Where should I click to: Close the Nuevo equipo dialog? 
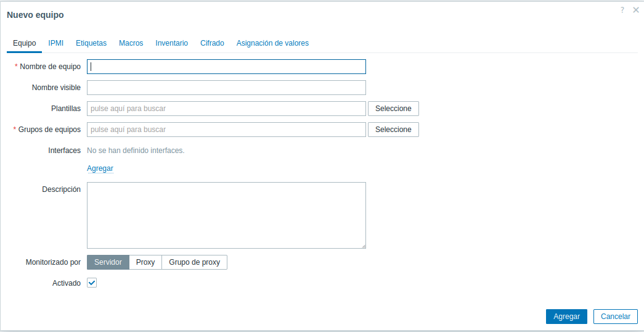(636, 10)
